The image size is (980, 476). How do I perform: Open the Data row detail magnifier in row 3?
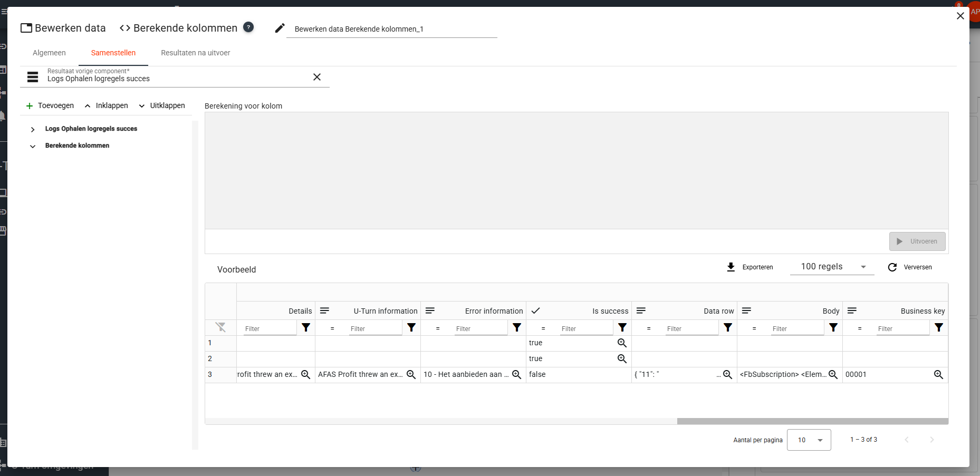(727, 374)
